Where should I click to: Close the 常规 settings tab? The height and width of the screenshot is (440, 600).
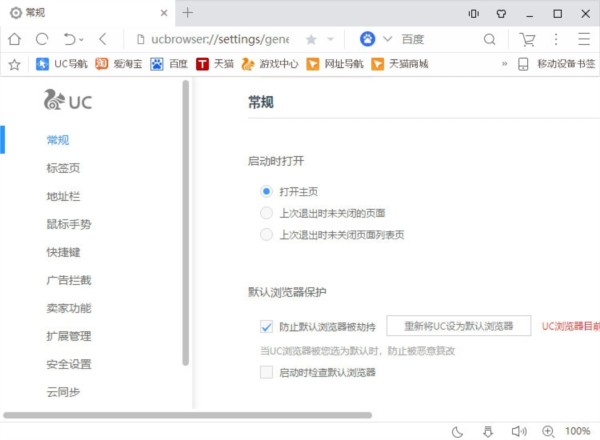pos(164,13)
